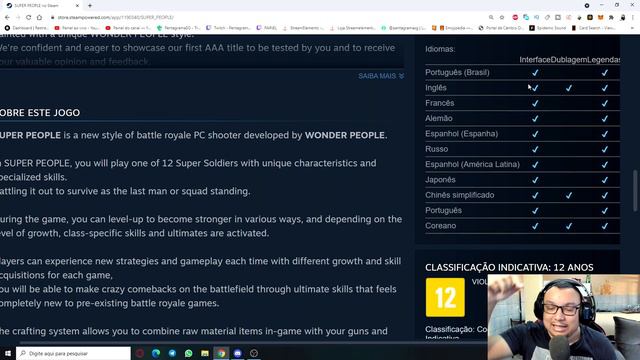
Task: Open File Explorer from the taskbar
Action: point(205,353)
